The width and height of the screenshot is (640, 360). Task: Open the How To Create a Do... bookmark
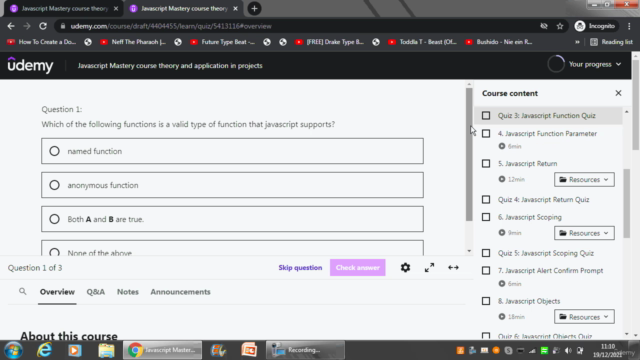point(42,42)
